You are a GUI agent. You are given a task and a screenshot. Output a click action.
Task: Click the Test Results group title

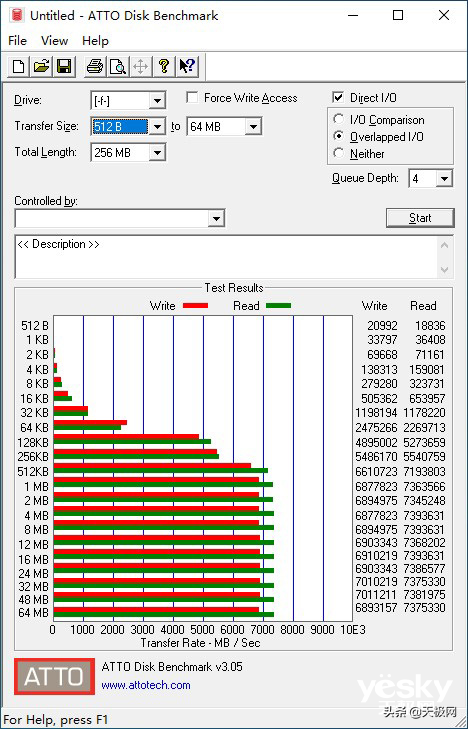[234, 288]
